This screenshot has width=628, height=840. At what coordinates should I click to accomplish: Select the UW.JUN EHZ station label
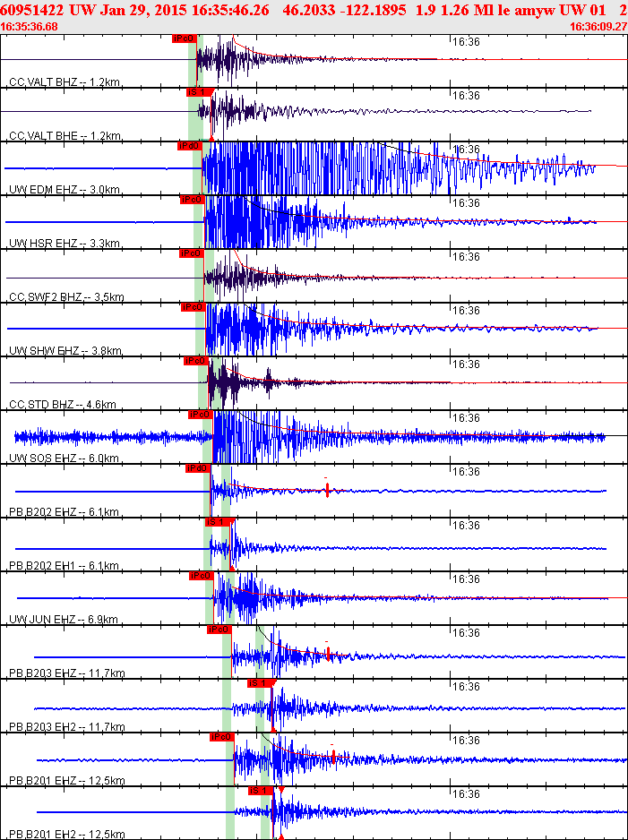[64, 620]
